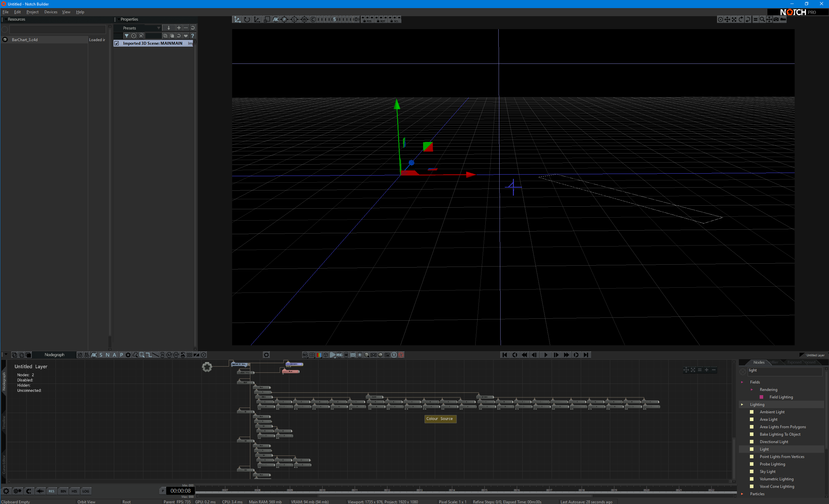829x504 pixels.
Task: Select BarChart_3.c4d in Resources
Action: tap(25, 40)
